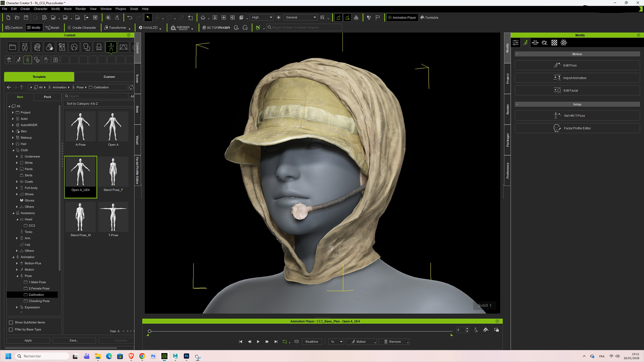644x362 pixels.
Task: Switch to the Custom tab
Action: 109,77
